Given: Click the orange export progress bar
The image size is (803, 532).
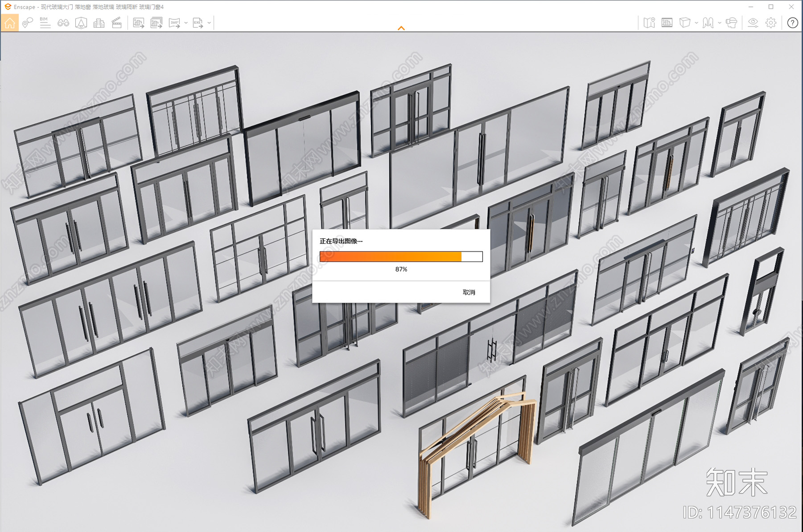Looking at the screenshot, I should (401, 256).
